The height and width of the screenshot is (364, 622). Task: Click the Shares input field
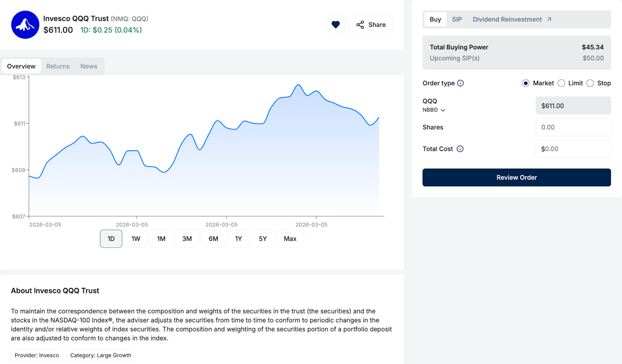click(x=573, y=127)
